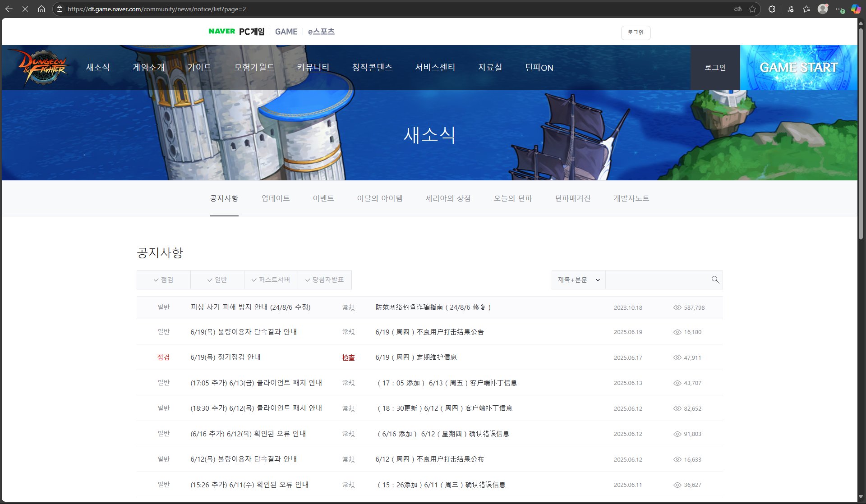Click the page vertical scrollbar thumb
This screenshot has width=866, height=504.
pyautogui.click(x=861, y=133)
